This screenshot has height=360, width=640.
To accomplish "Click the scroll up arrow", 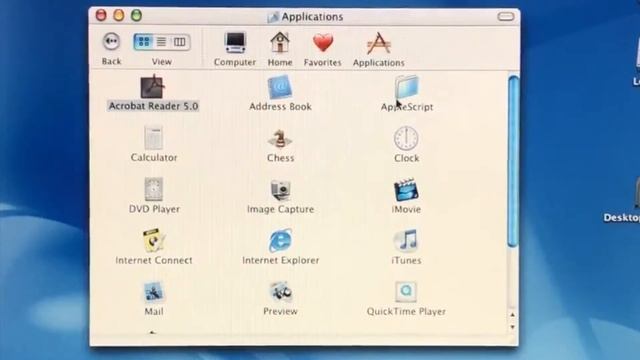I will (x=513, y=315).
